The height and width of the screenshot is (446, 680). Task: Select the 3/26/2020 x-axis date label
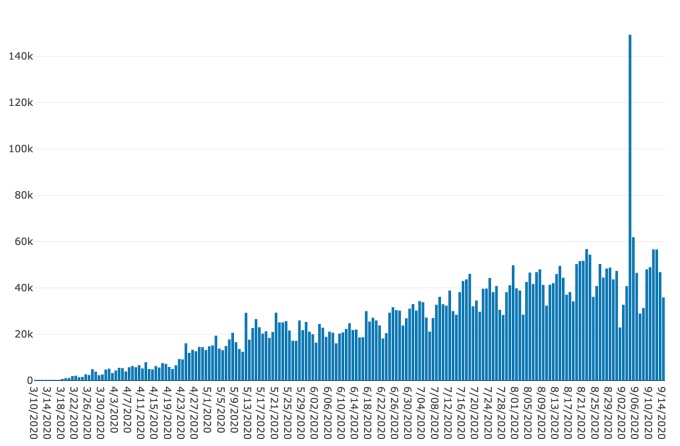(87, 413)
